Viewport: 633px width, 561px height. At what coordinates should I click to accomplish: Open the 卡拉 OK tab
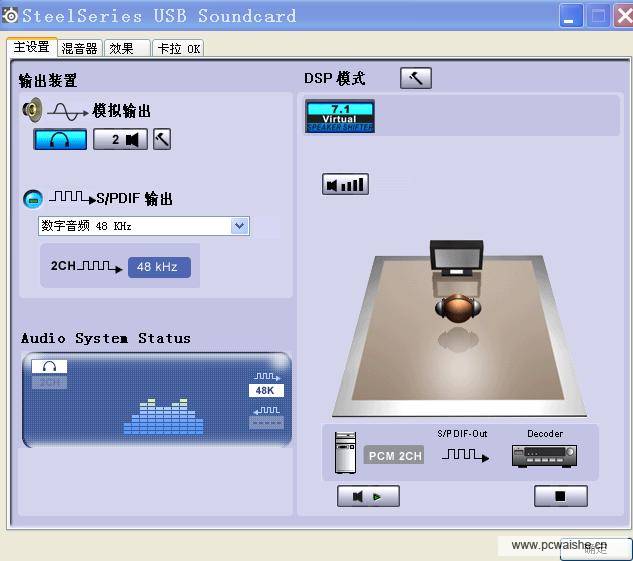(x=178, y=48)
